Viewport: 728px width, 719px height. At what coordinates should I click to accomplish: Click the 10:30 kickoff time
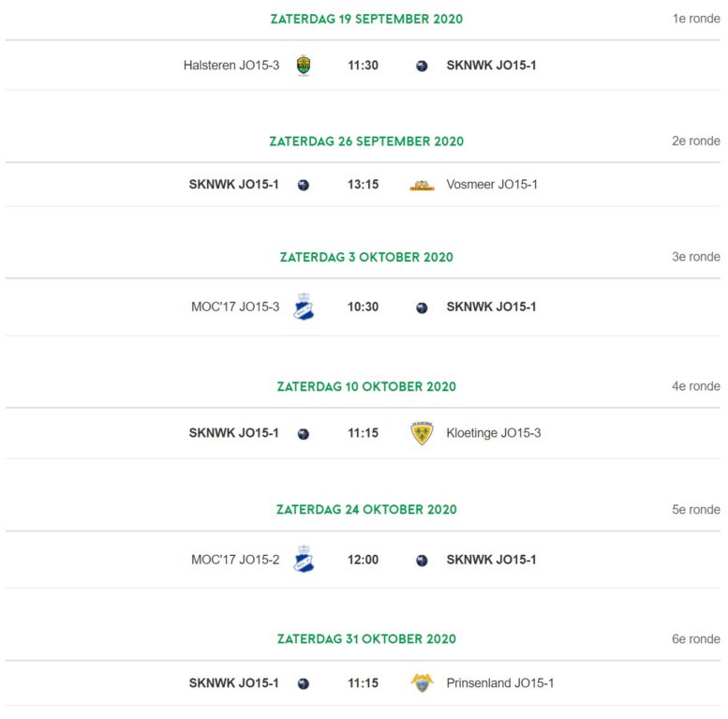364,307
